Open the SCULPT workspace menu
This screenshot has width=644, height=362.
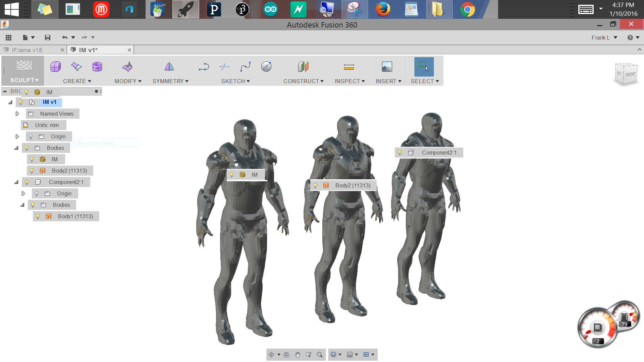(x=24, y=80)
